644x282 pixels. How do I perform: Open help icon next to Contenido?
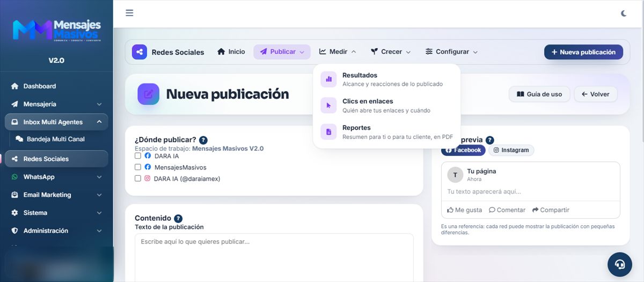(x=178, y=218)
